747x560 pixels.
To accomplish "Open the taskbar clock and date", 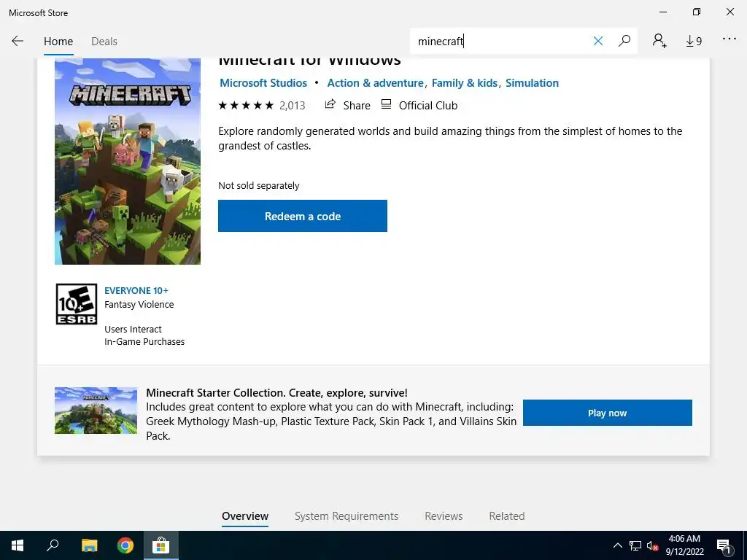I will click(x=684, y=545).
